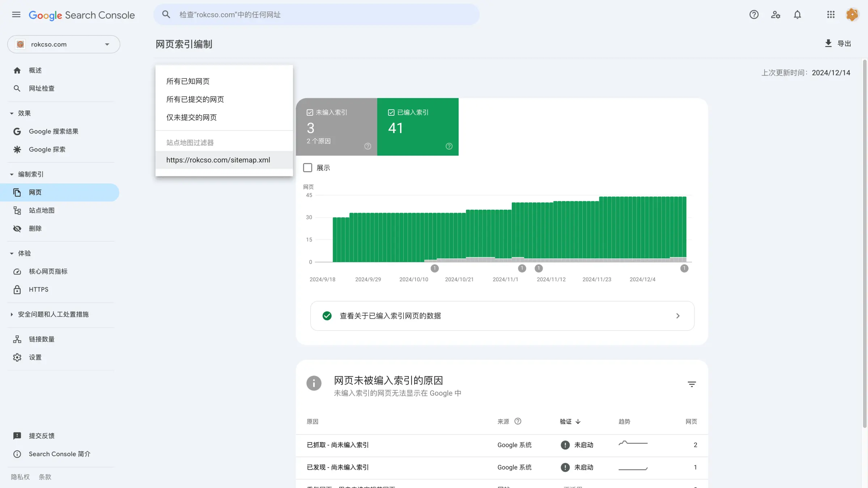Open 查看关于已编入索引网页的数据 card

[502, 316]
